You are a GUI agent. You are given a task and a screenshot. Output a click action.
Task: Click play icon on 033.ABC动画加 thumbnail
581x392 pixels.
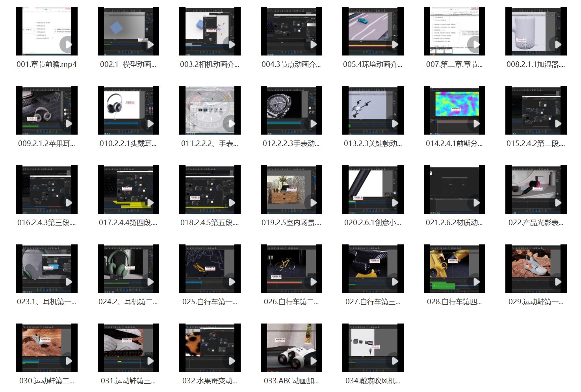[313, 361]
